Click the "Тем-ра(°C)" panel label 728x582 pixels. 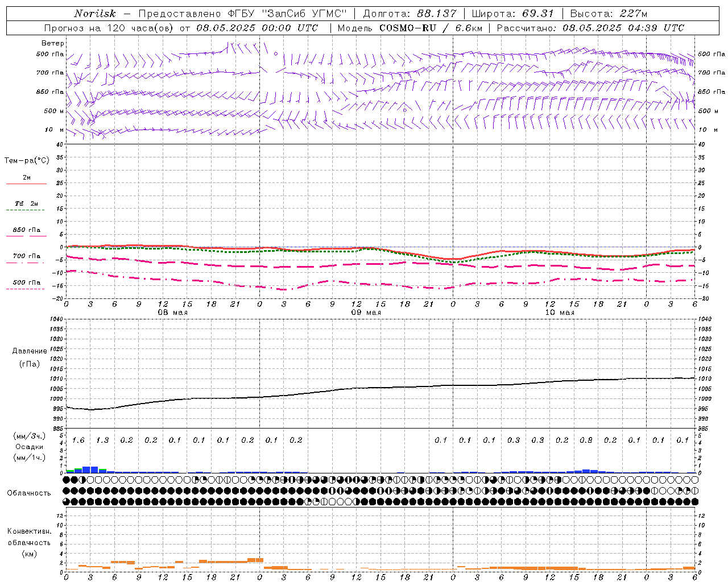27,161
